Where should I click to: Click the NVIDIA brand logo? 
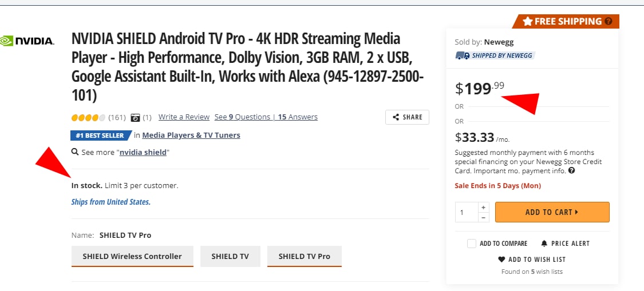tap(27, 41)
